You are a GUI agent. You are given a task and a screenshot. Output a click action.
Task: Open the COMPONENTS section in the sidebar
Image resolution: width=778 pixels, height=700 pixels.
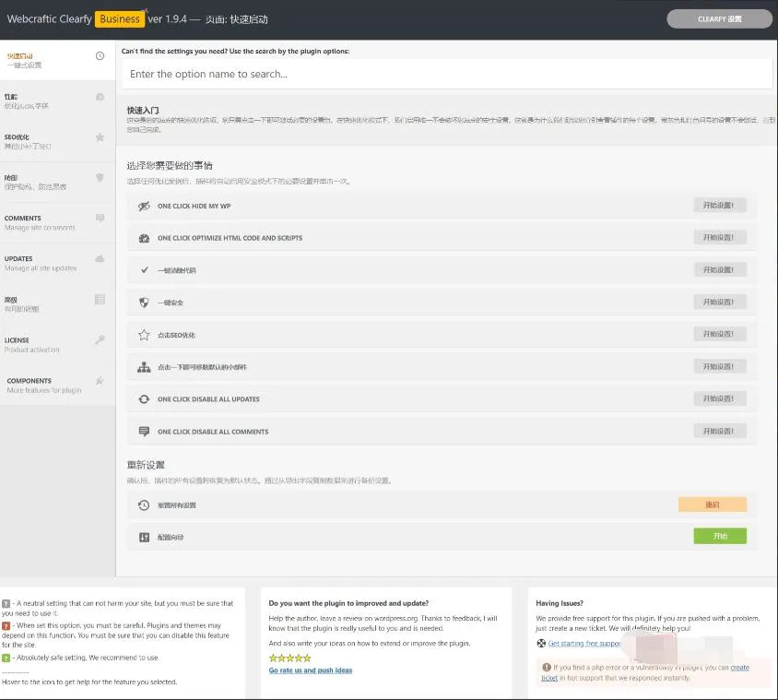coord(57,386)
